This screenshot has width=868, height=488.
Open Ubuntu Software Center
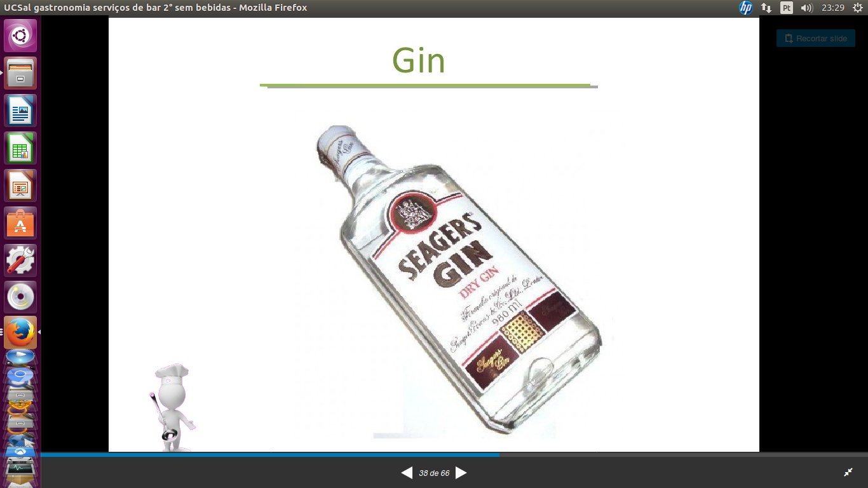[20, 223]
